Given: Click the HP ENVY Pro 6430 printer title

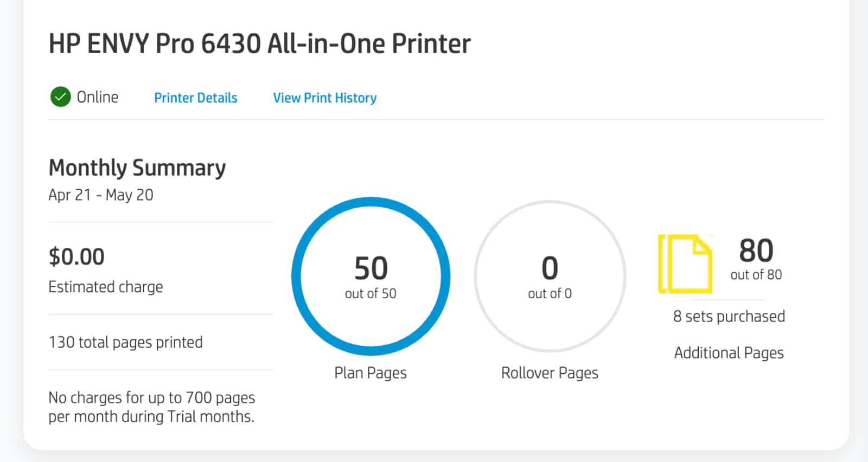Looking at the screenshot, I should (x=259, y=44).
